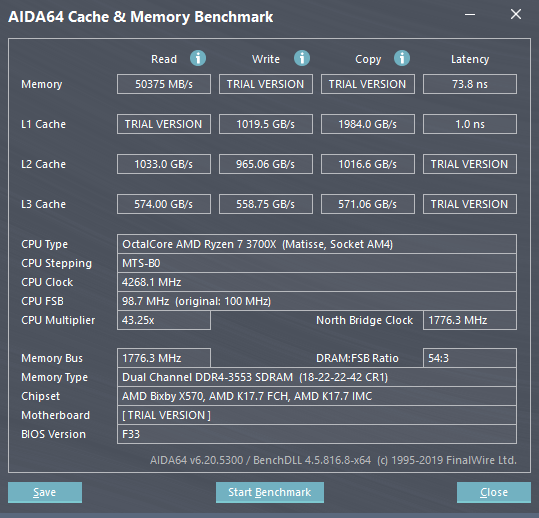Click the CPU Type field showing Ryzen 7 3700X
Screen dimensions: 539x518
click(x=317, y=244)
